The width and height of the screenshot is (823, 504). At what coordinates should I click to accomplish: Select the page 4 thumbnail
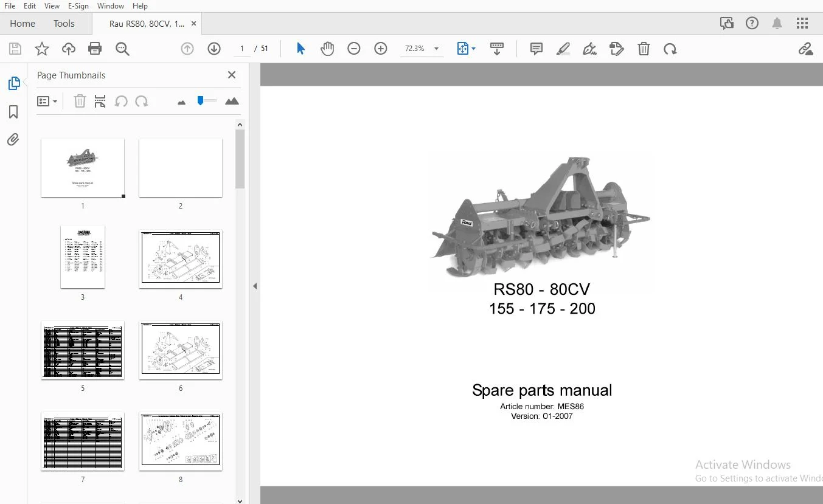(181, 259)
